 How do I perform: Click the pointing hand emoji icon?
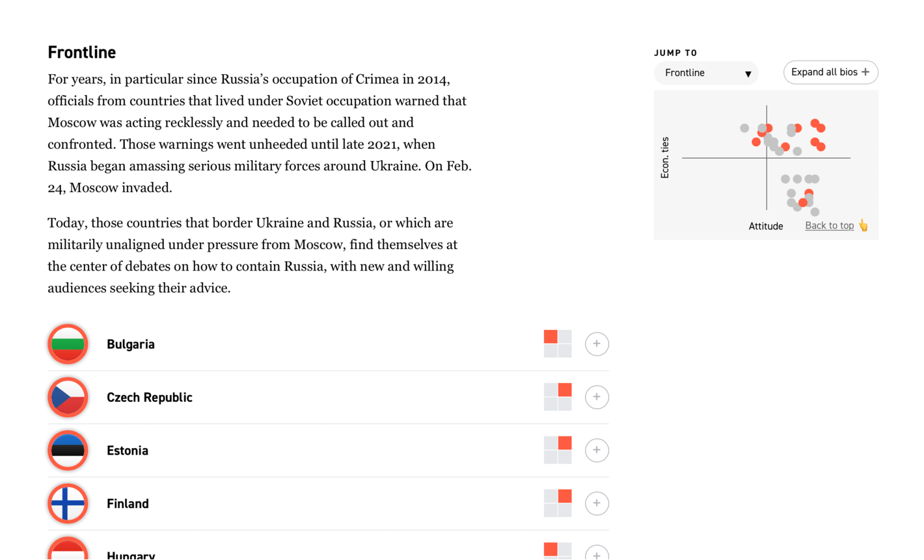(863, 226)
